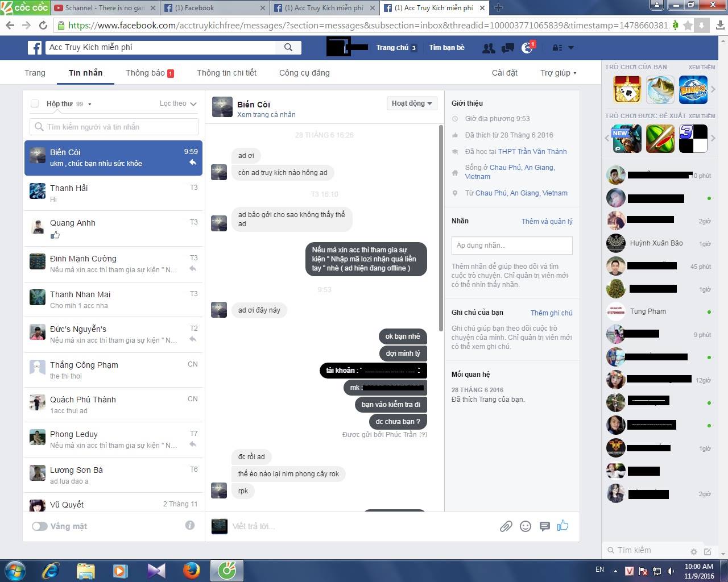
Task: Show hidden system tray icons arrow
Action: (x=615, y=571)
